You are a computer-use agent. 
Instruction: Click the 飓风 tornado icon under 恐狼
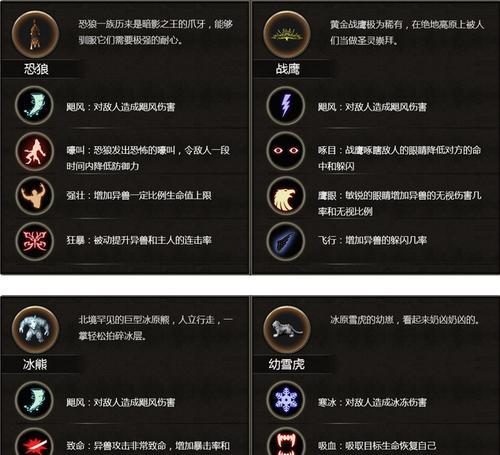coord(35,105)
